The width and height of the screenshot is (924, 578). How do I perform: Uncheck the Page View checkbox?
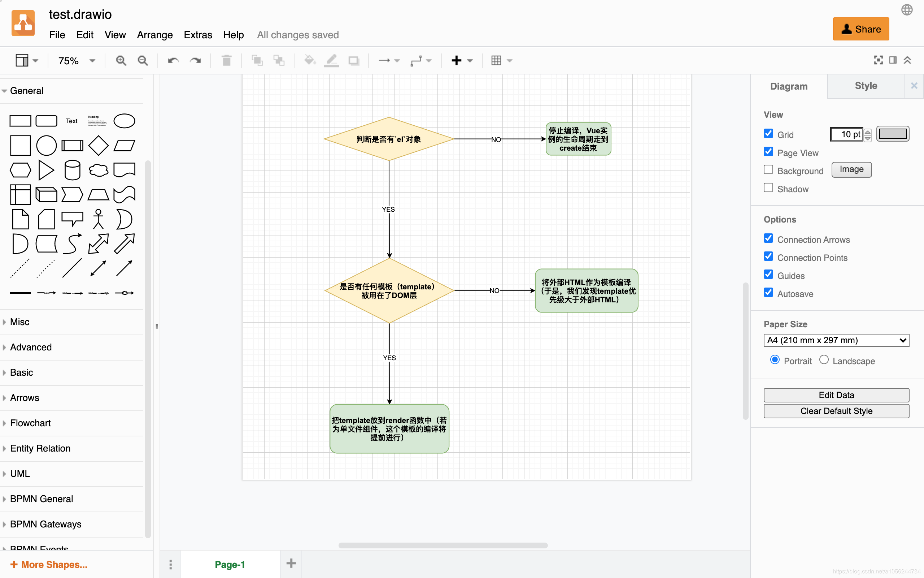pos(768,152)
